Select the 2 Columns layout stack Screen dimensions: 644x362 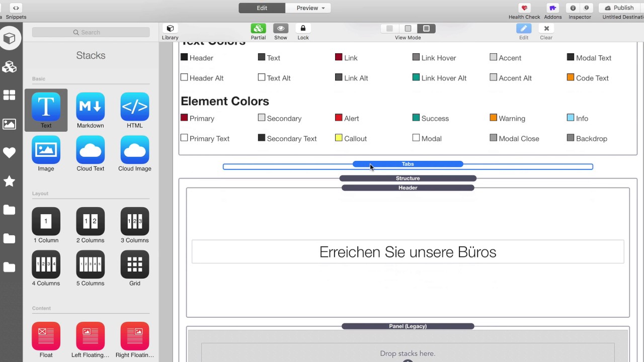[91, 225]
